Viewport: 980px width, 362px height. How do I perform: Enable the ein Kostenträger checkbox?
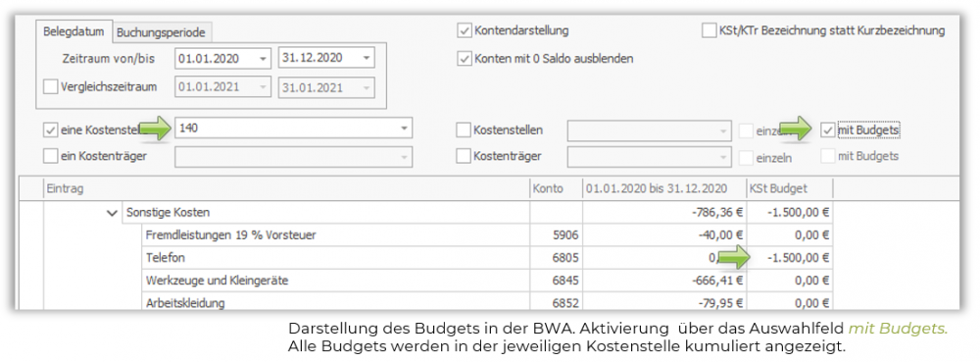(x=51, y=156)
